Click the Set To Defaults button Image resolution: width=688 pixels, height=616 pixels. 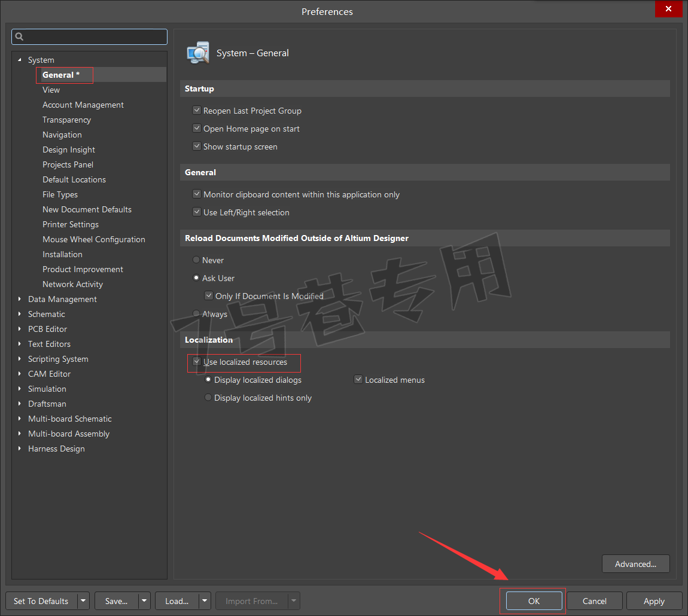coord(41,601)
